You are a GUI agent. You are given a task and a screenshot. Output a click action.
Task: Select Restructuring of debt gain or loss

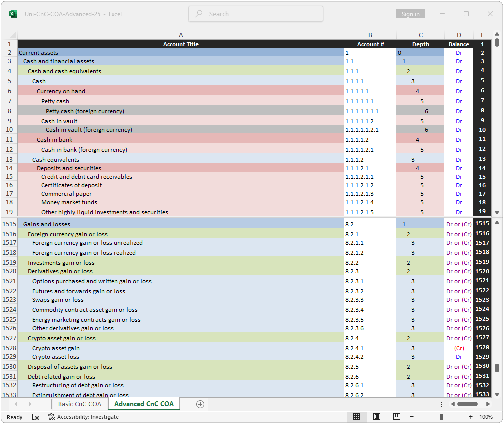click(181, 385)
